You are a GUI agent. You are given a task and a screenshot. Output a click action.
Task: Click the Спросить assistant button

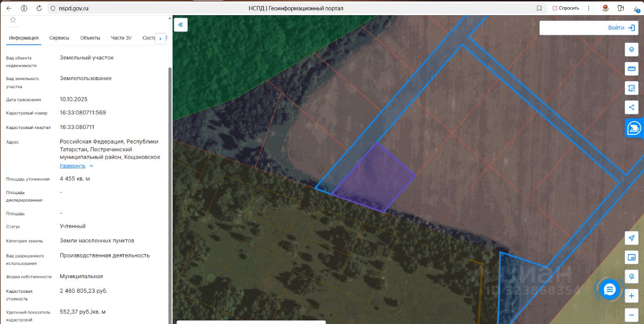click(x=566, y=8)
